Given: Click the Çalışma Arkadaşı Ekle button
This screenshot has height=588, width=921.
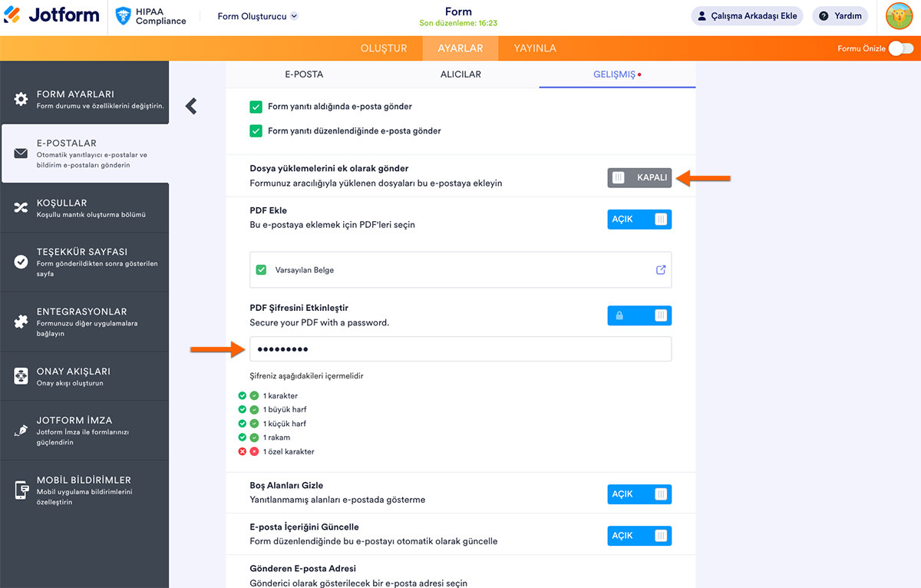Looking at the screenshot, I should click(x=747, y=16).
